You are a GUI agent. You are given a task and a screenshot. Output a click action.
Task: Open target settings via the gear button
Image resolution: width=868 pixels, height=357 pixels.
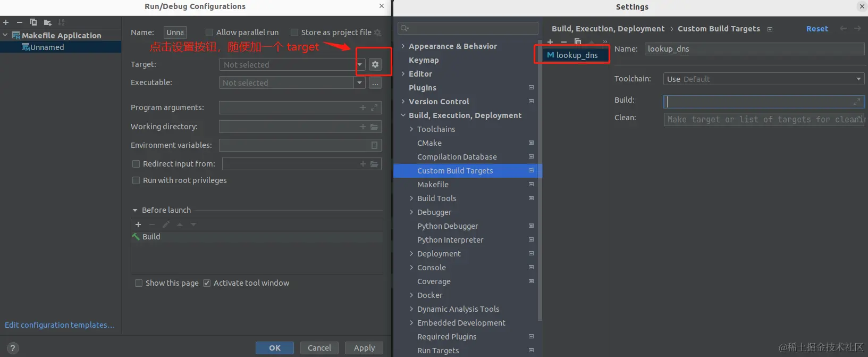tap(375, 64)
